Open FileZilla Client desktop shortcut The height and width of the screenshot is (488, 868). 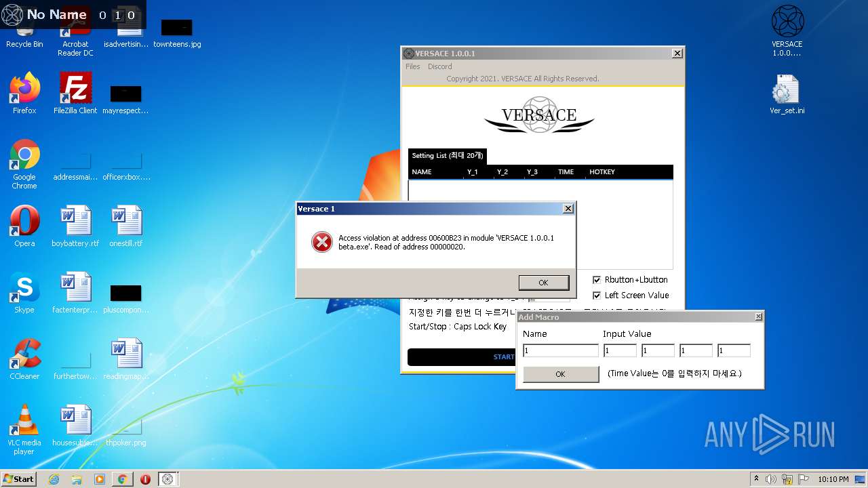point(75,94)
